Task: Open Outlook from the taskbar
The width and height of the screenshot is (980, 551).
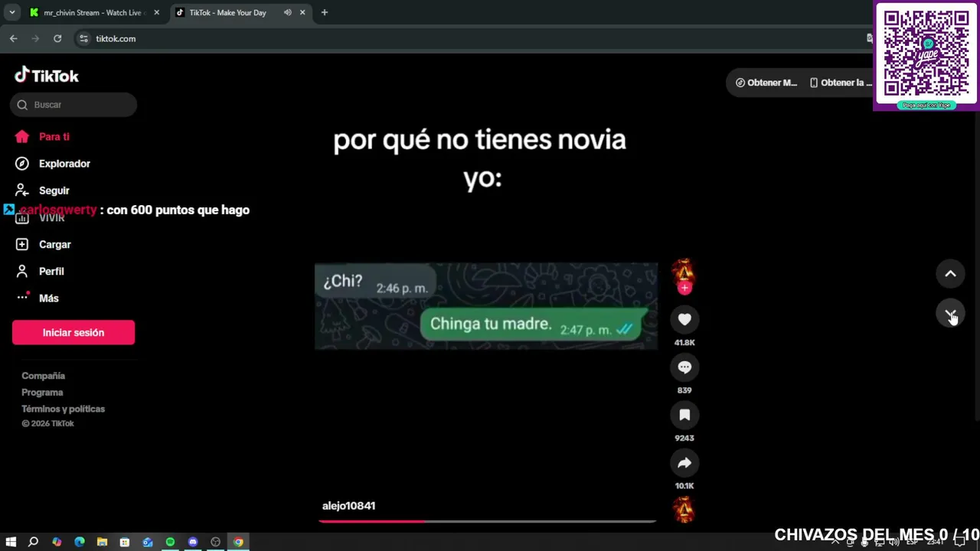Action: coord(148,542)
